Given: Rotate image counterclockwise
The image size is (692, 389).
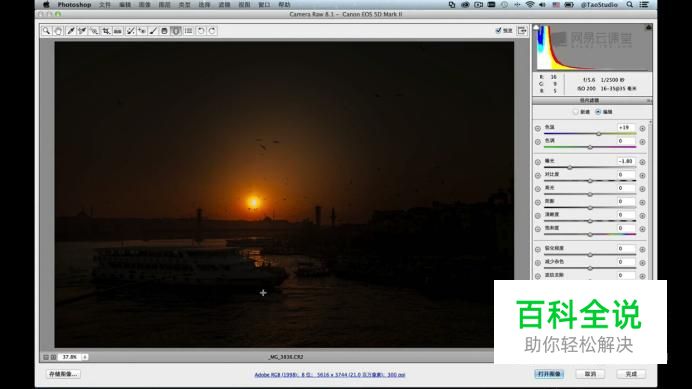Looking at the screenshot, I should (x=201, y=30).
